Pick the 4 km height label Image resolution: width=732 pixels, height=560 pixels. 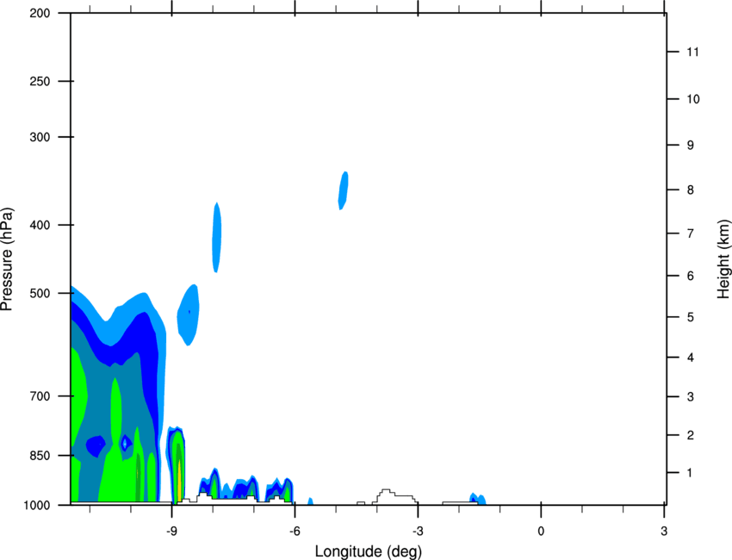pos(690,358)
